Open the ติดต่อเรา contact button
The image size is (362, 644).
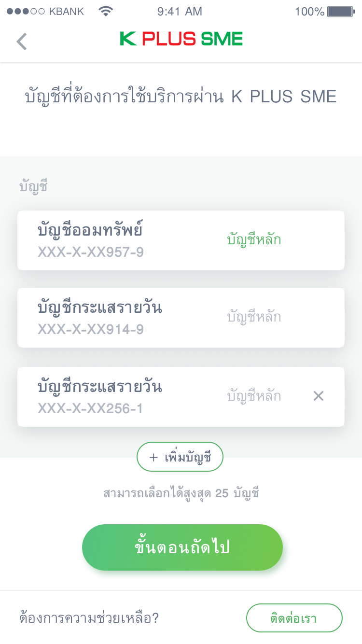click(294, 618)
